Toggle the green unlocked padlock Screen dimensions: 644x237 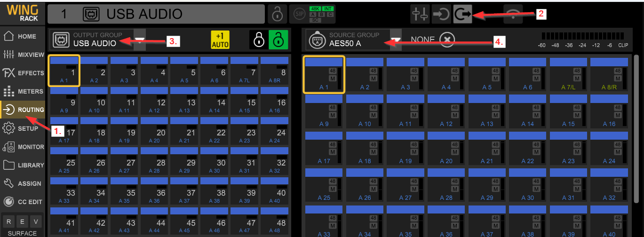coord(278,40)
